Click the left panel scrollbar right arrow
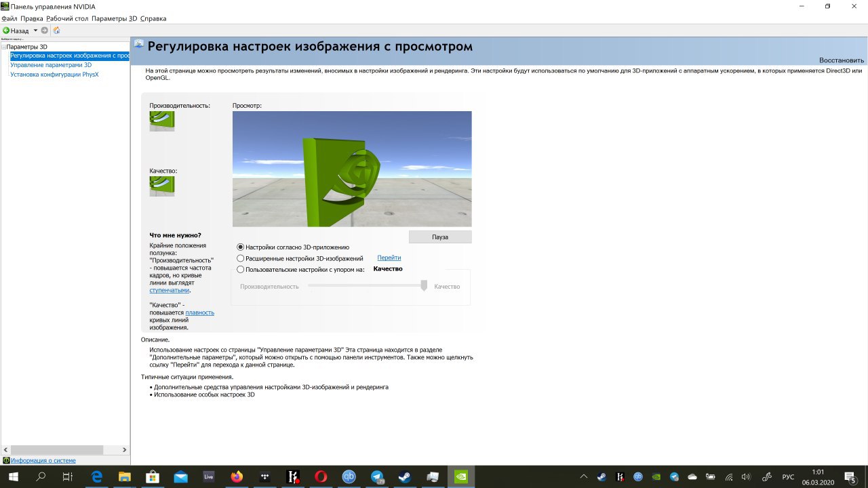This screenshot has height=488, width=868. pos(124,449)
